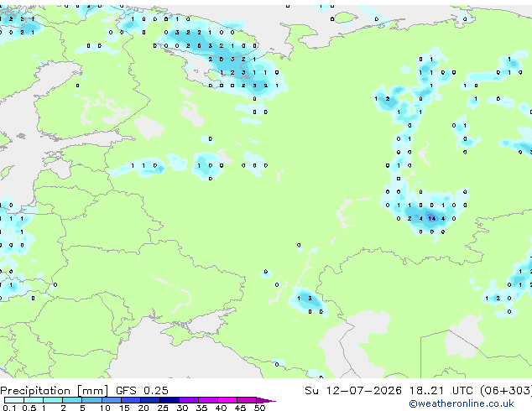Click the '50' legend scale label
The height and width of the screenshot is (411, 532).
(259, 408)
